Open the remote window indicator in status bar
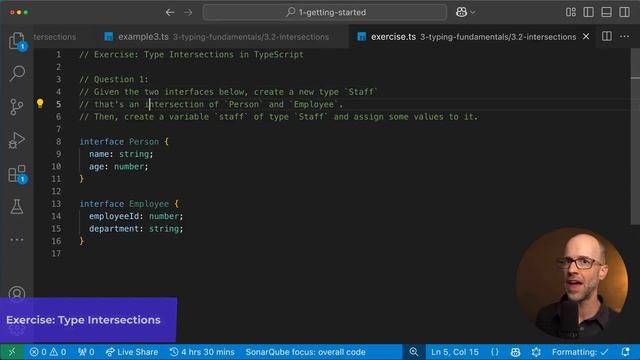The height and width of the screenshot is (360, 640). pos(12,352)
